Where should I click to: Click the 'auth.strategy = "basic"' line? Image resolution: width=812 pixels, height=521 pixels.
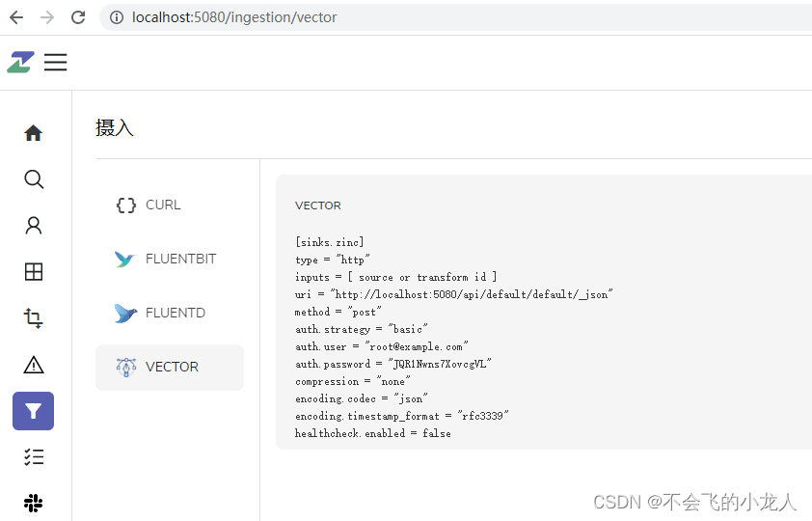(362, 329)
